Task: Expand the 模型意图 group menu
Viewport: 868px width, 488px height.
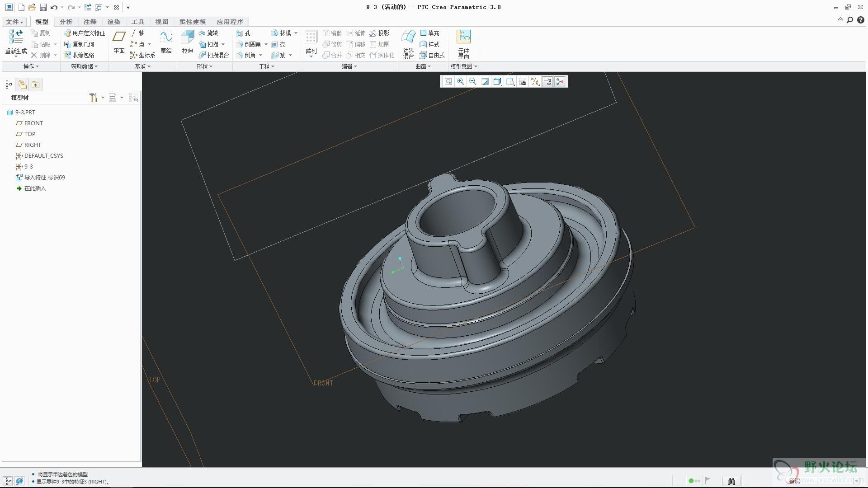Action: coord(463,66)
